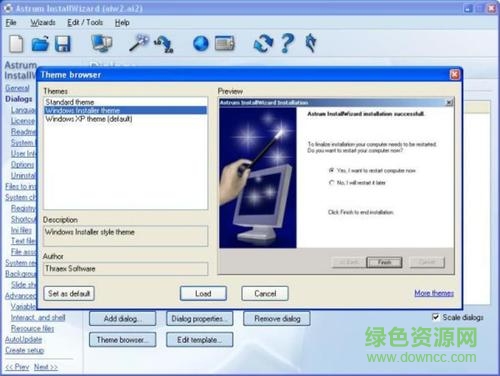The width and height of the screenshot is (500, 376).
Task: Open the File menu
Action: coord(11,23)
